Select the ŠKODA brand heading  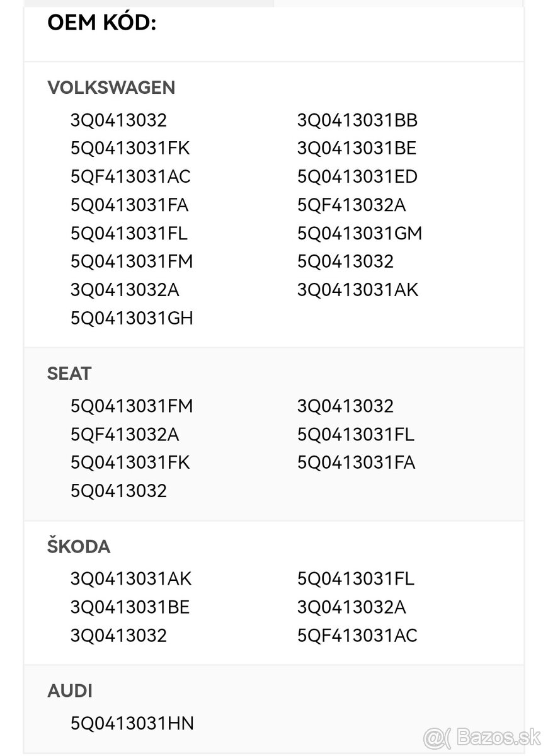click(79, 546)
